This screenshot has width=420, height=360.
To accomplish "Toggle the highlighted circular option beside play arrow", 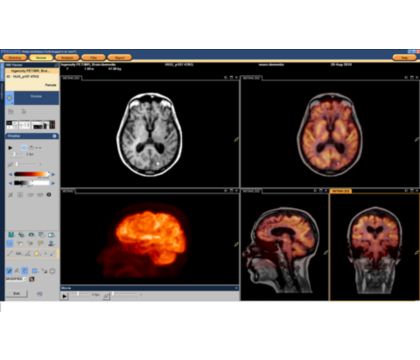I will [24, 148].
